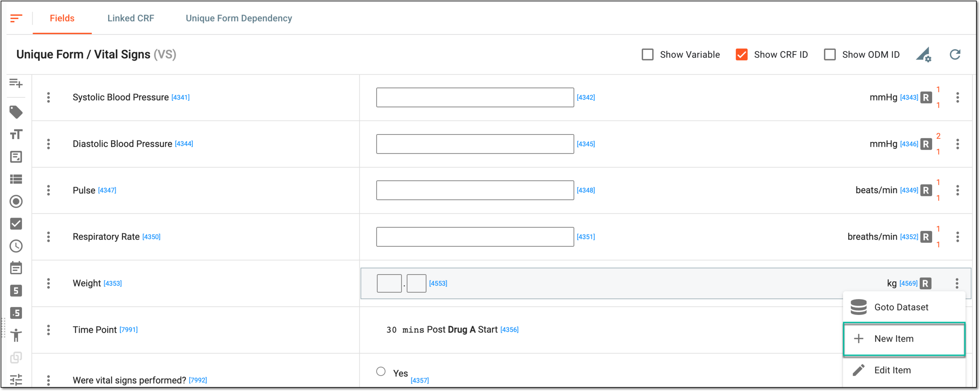Image resolution: width=980 pixels, height=391 pixels.
Task: Choose New Item from the context menu
Action: (x=904, y=339)
